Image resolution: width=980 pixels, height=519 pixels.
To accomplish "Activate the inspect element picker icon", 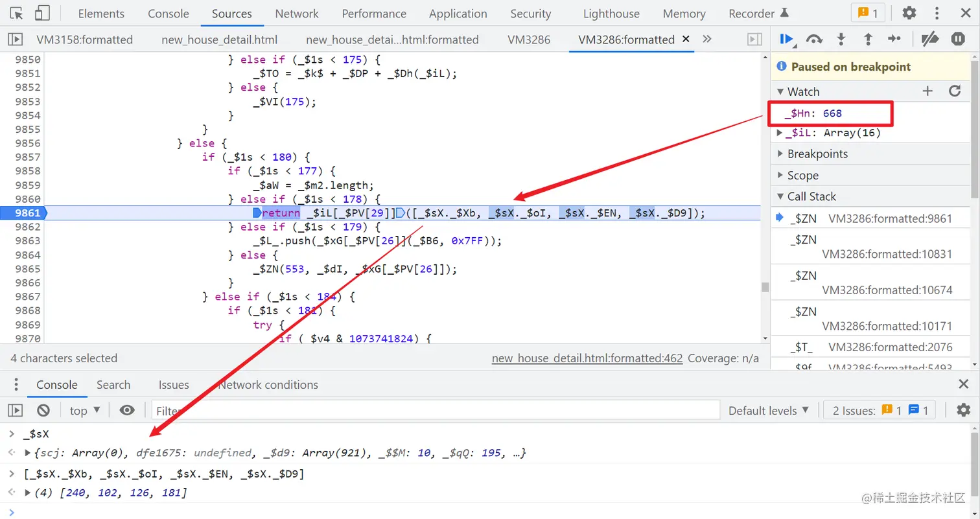I will tap(17, 13).
